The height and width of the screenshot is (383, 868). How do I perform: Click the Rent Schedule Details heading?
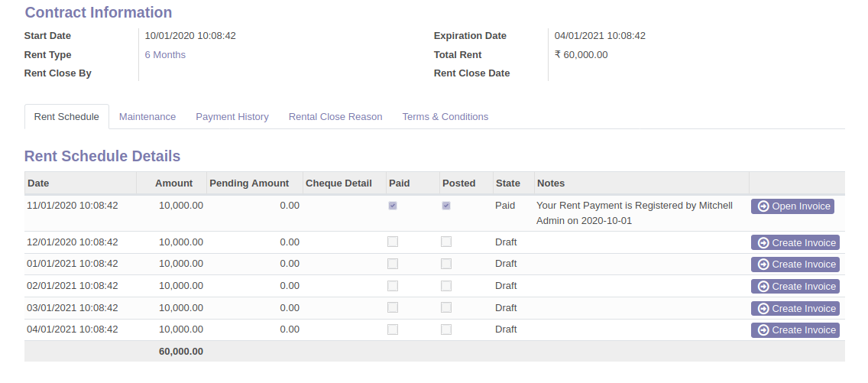(102, 156)
